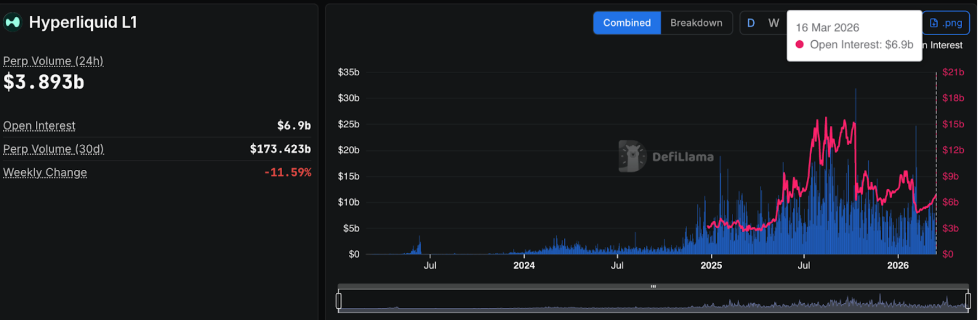Click the Perp Volume (24h) label
Viewport: 980px width, 320px height.
tap(53, 61)
